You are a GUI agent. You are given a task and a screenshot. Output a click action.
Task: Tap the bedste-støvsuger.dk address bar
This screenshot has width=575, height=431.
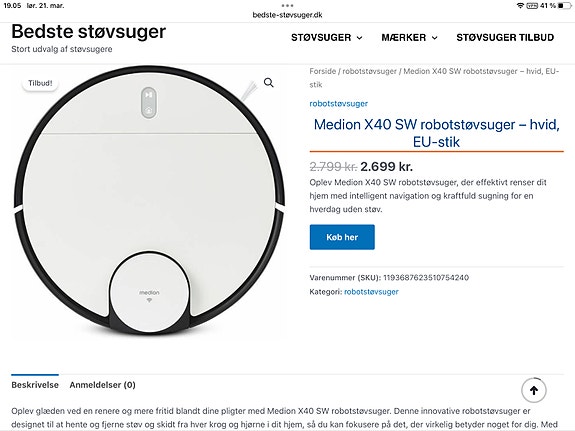click(287, 15)
